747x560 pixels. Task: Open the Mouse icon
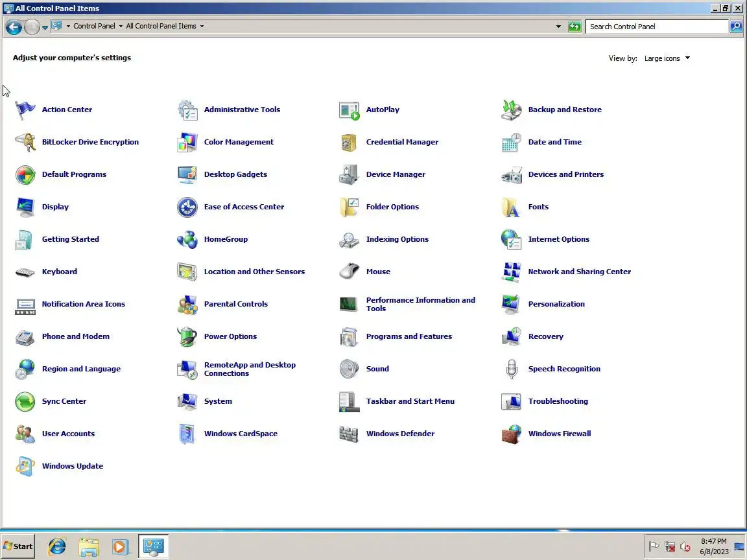[x=350, y=272]
